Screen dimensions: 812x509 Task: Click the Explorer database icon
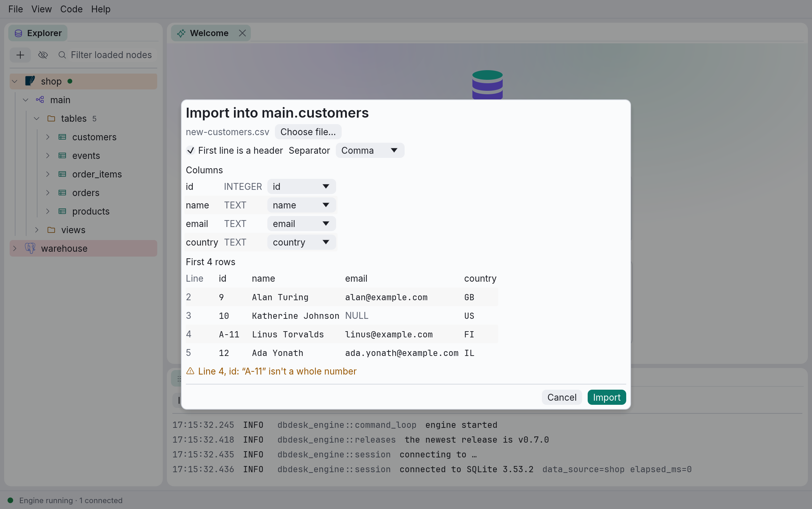(19, 33)
